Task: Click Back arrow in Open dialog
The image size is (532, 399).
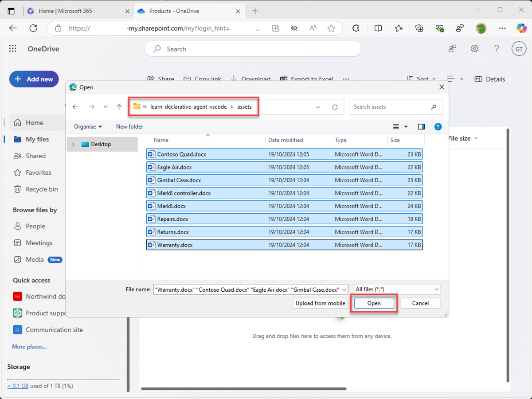Action: [75, 107]
